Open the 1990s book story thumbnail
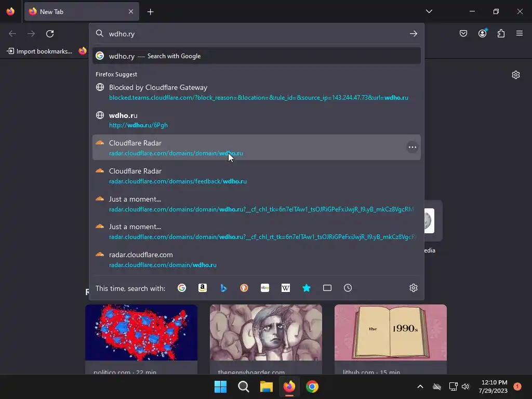Viewport: 532px width, 399px height. pyautogui.click(x=391, y=332)
